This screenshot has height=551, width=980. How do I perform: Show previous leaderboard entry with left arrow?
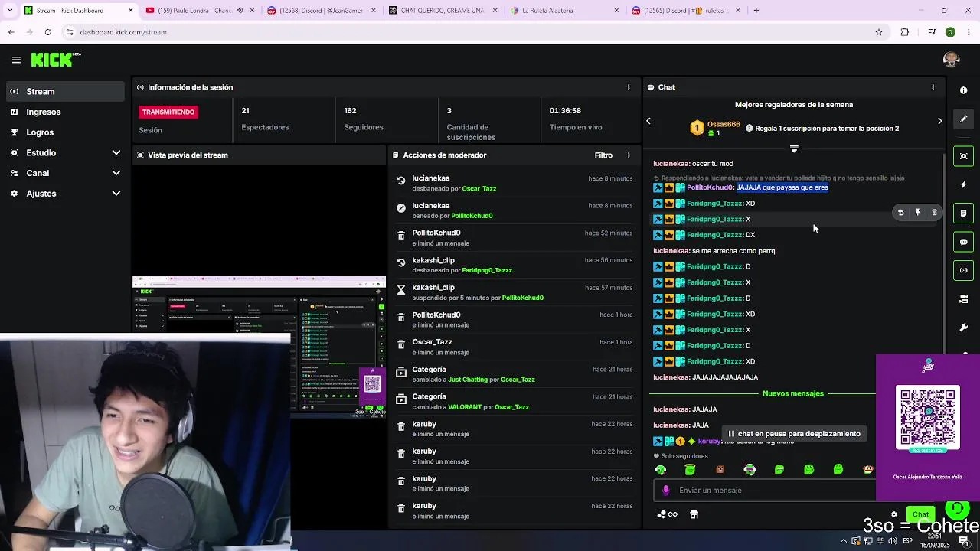tap(648, 121)
